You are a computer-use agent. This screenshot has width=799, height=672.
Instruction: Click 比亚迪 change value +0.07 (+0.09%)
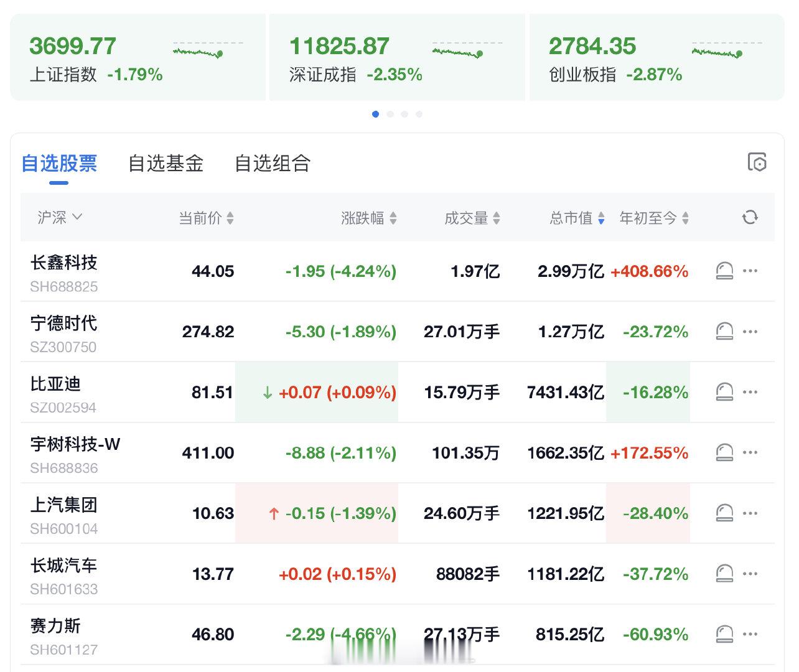point(337,393)
